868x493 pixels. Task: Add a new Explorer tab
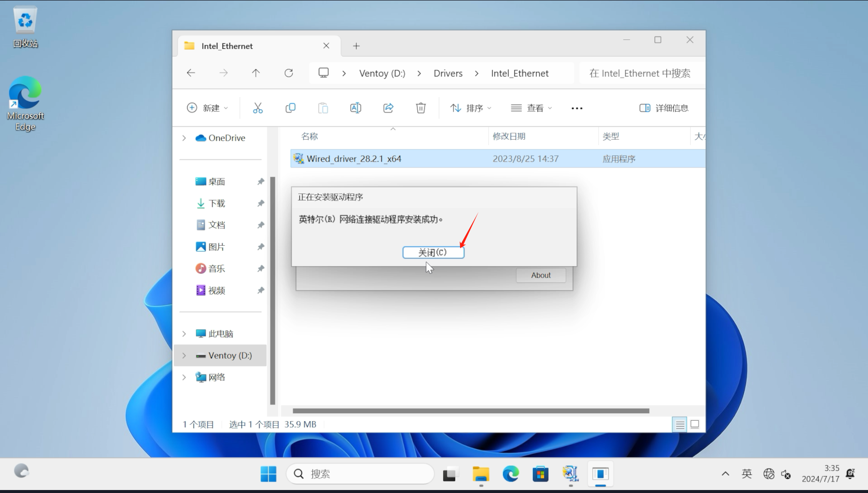point(356,46)
